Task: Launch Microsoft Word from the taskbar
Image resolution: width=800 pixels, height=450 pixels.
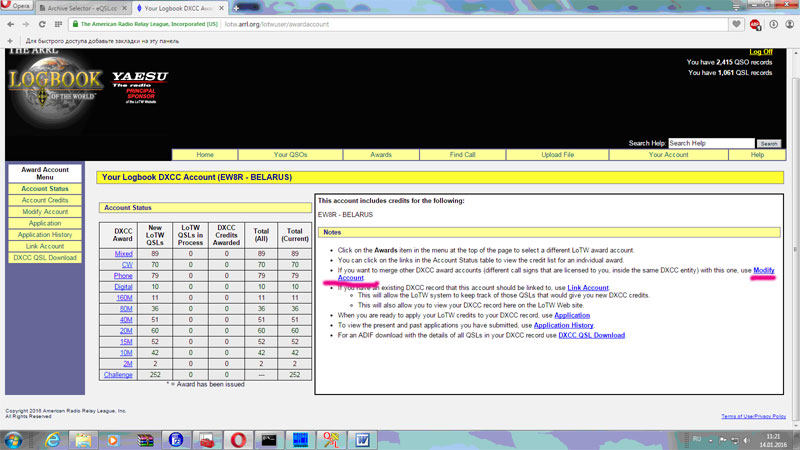Action: (361, 439)
